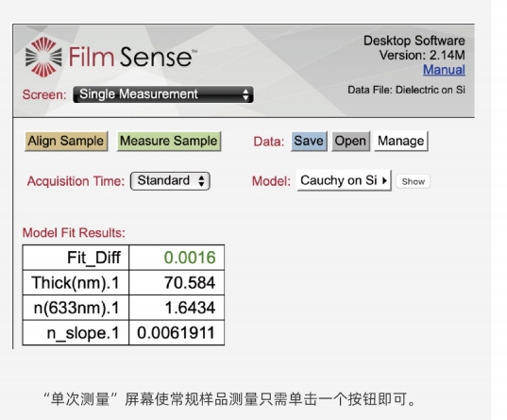Click the Measure Sample button
The image size is (507, 420).
point(168,141)
